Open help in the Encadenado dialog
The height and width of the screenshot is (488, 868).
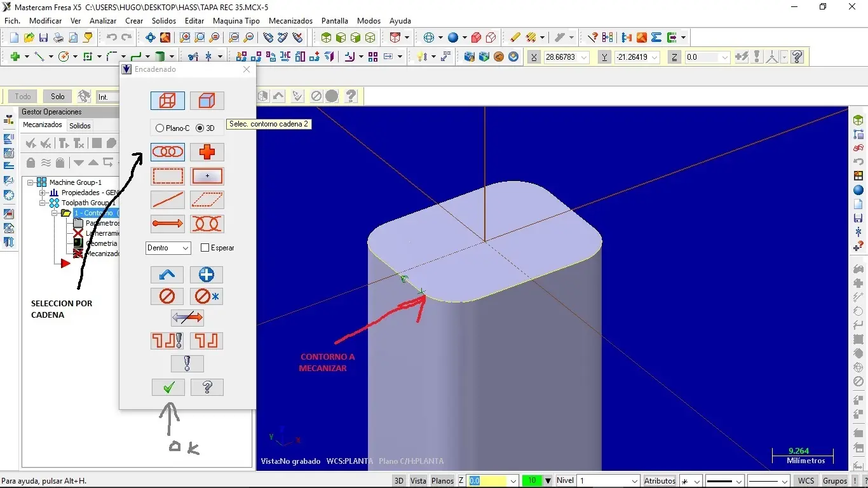pyautogui.click(x=207, y=387)
